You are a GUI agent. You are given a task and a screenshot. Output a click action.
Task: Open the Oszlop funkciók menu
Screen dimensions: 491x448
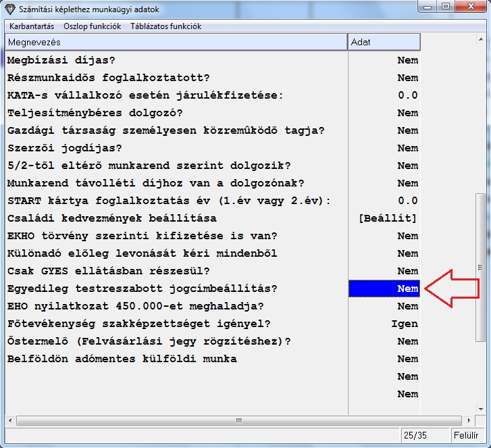pos(92,26)
